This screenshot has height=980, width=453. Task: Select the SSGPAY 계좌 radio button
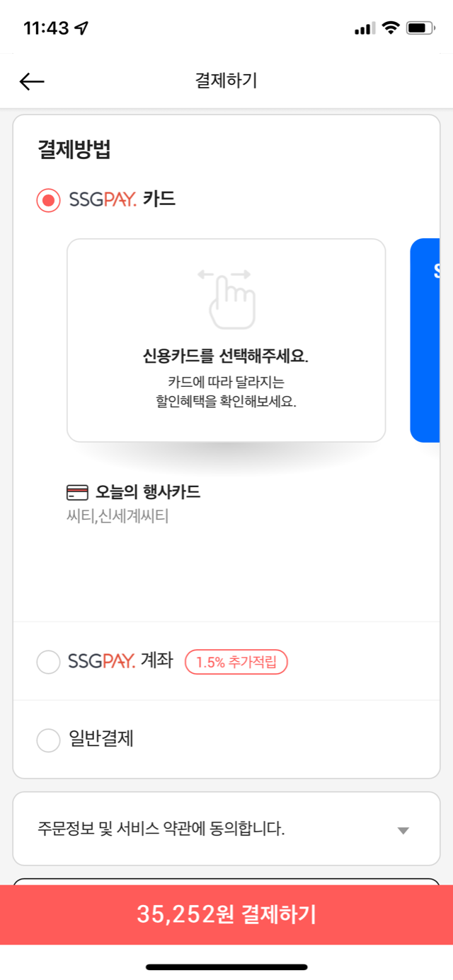49,663
